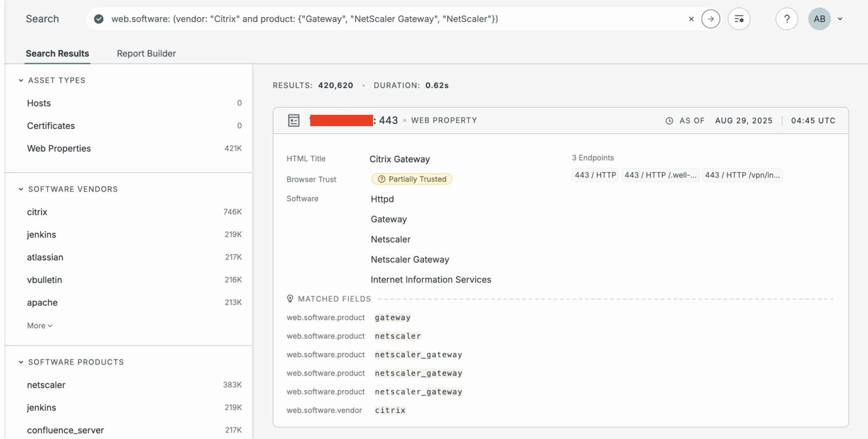Click the green query valid checkmark icon
The height and width of the screenshot is (439, 868).
(99, 19)
